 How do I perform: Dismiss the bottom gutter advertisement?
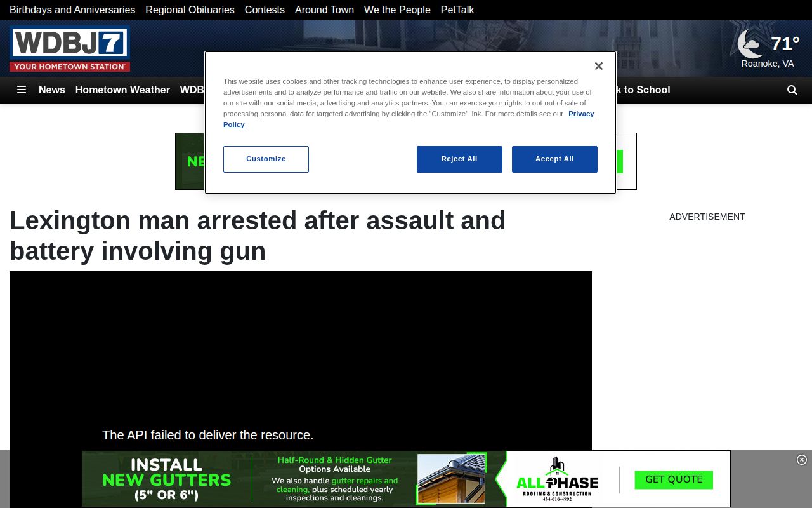[802, 460]
